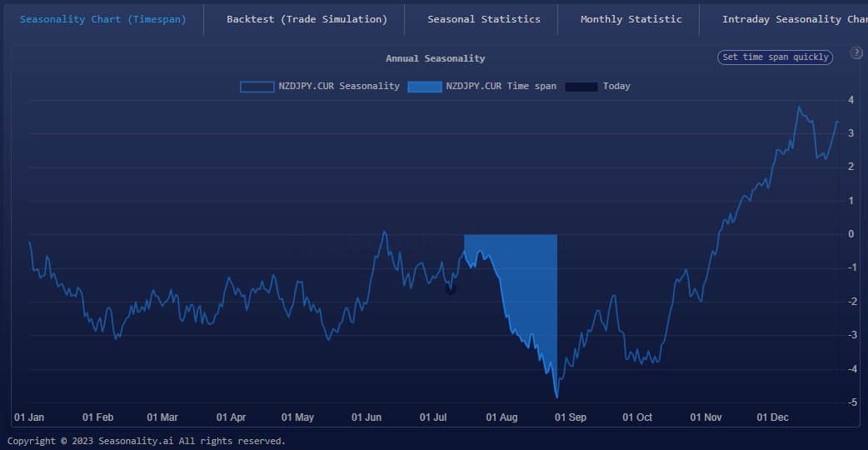Go to the Seasonal Statistics tab
This screenshot has width=868, height=450.
483,19
